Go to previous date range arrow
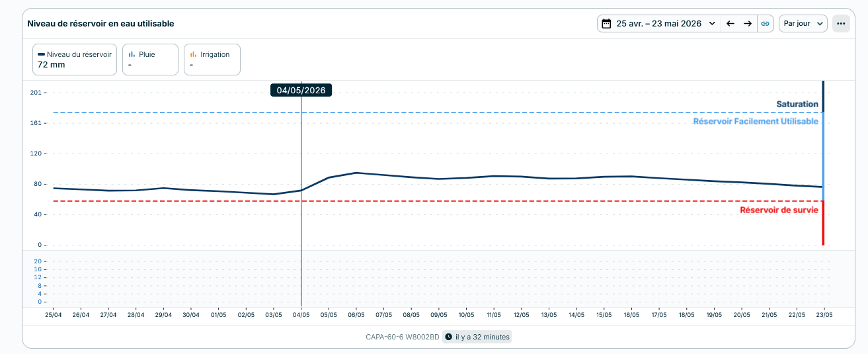The image size is (868, 354). click(x=730, y=24)
